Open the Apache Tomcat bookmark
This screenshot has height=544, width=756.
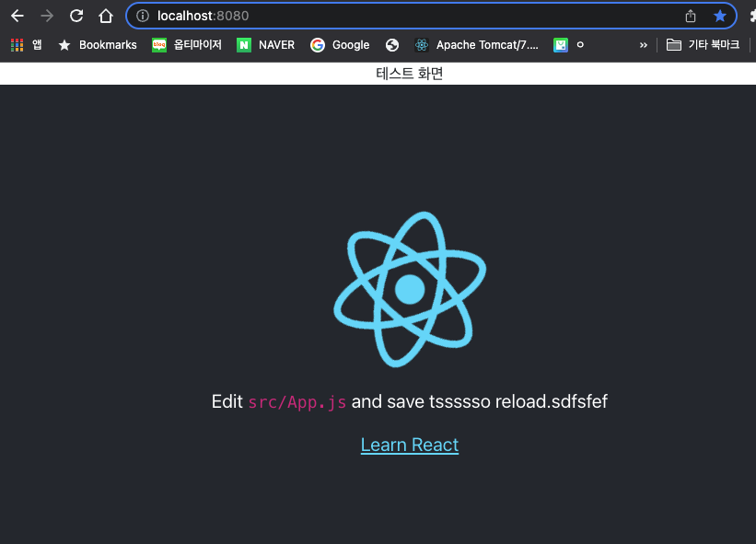pyautogui.click(x=476, y=45)
